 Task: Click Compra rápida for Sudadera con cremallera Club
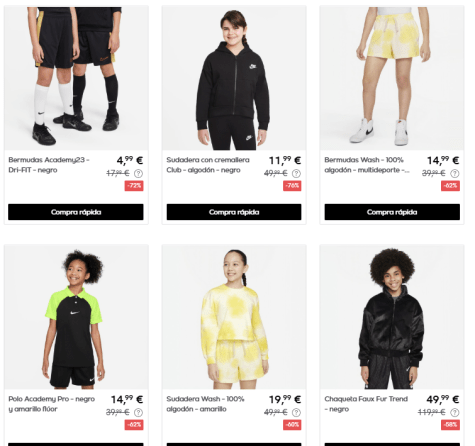coord(234,212)
